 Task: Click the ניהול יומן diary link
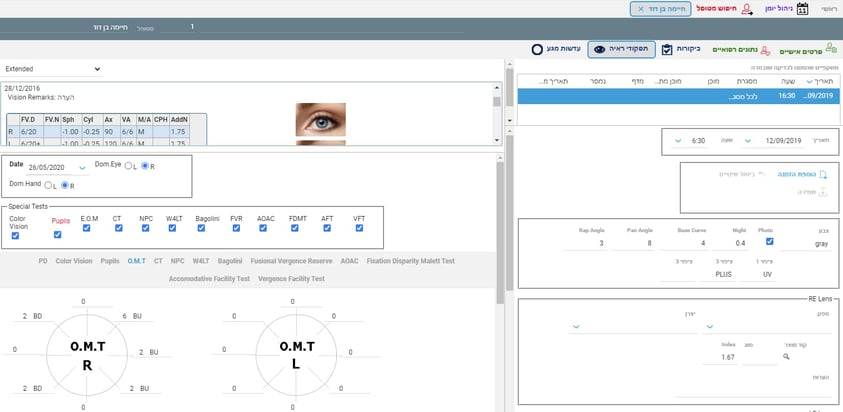point(778,9)
